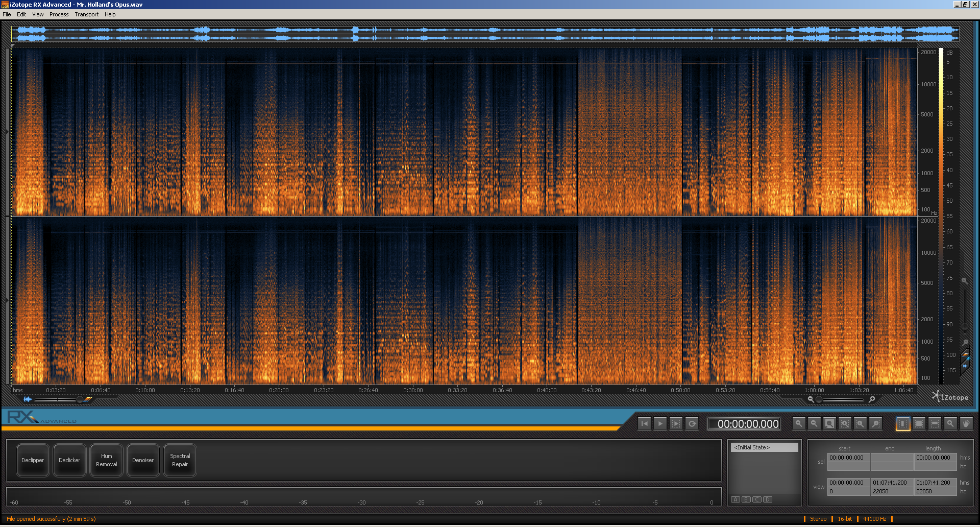Adjust the waveform/spectrogram blend slider knob

[x=80, y=399]
